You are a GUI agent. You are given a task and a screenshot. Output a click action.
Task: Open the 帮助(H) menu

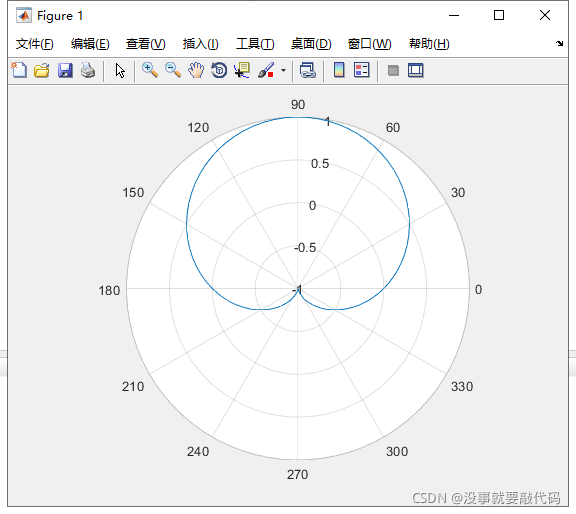429,44
